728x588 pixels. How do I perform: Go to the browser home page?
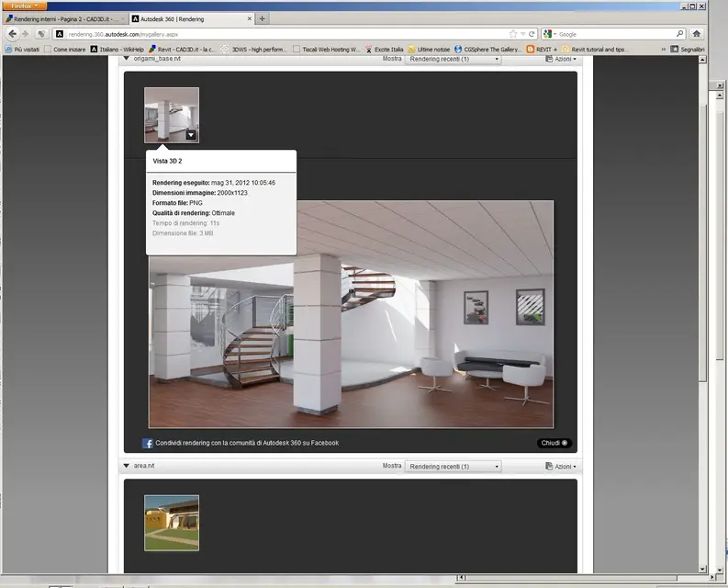(x=696, y=34)
